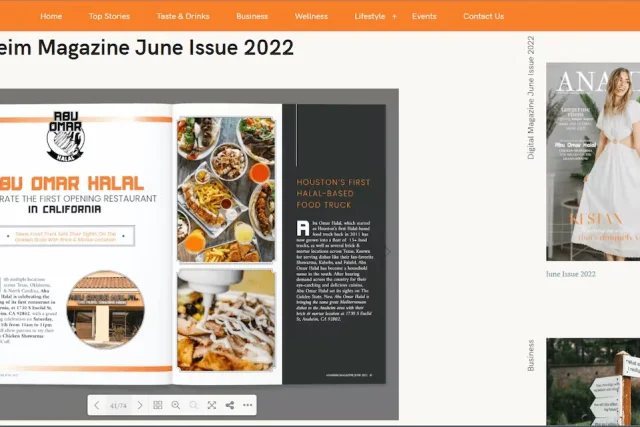Click the "In California" heading text
Screen dimensions: 640x427
pos(64,209)
